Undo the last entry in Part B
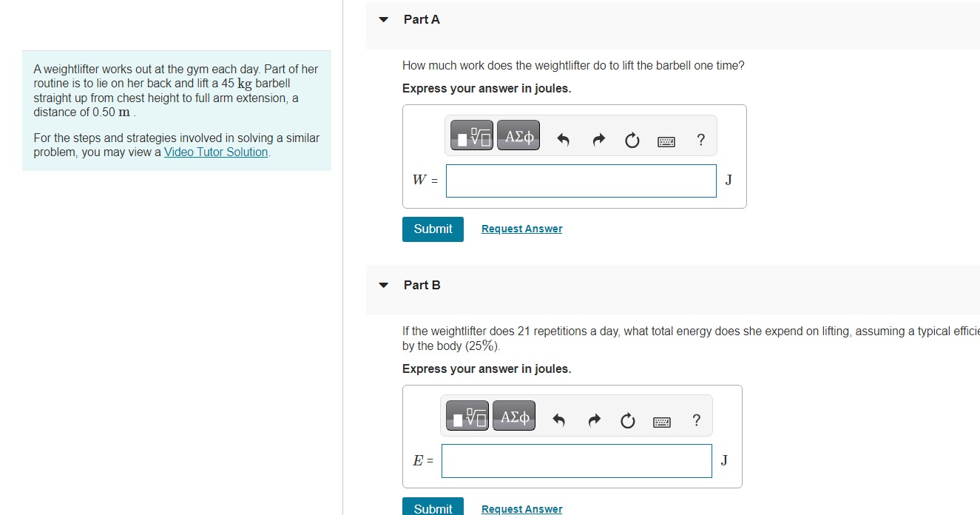The height and width of the screenshot is (515, 980). click(559, 420)
